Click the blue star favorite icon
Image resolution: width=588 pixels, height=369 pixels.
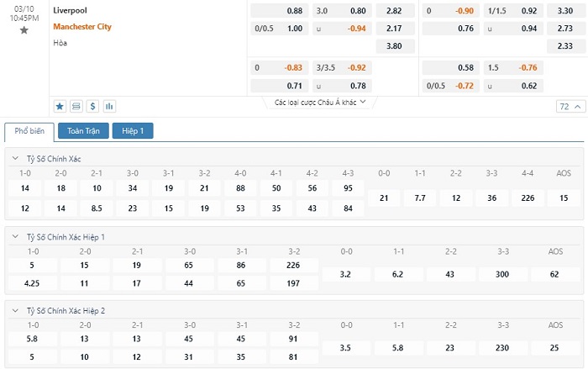pos(60,107)
